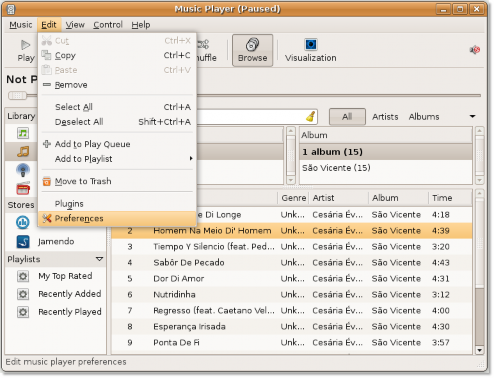Filter search by Artists

coord(385,117)
